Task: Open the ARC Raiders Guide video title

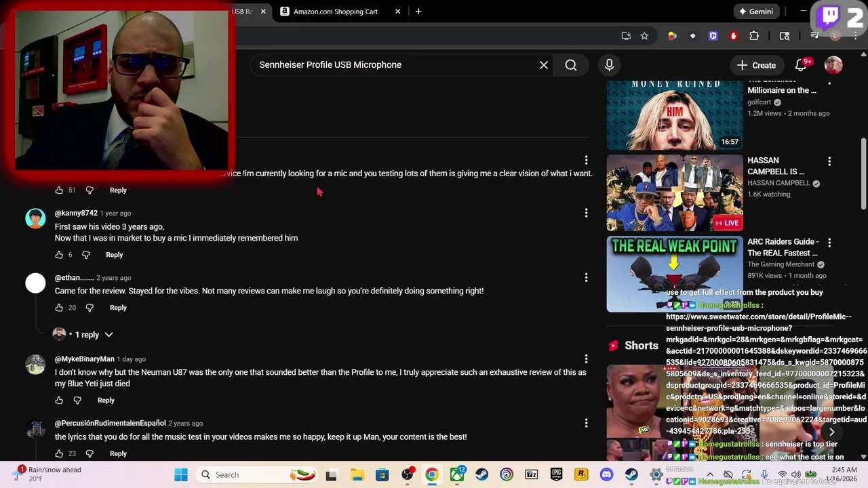Action: click(783, 247)
